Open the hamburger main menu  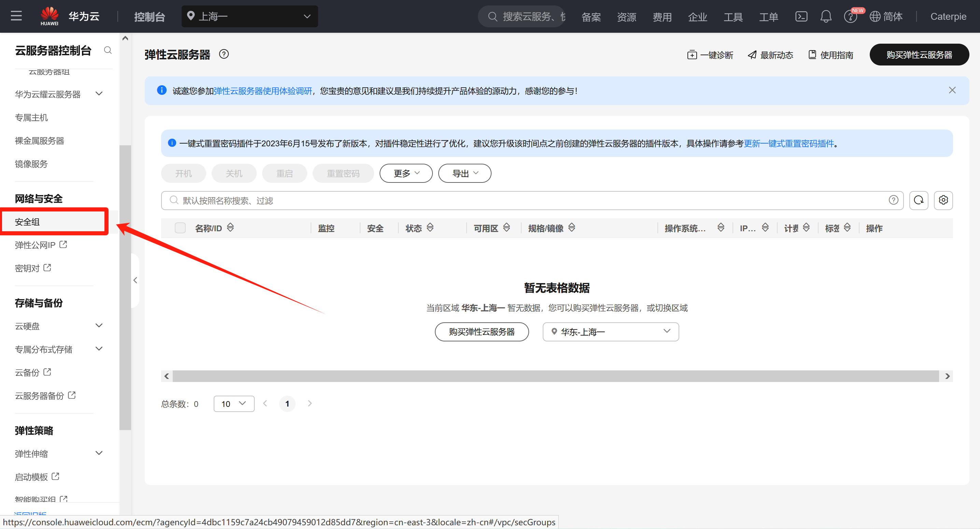click(x=16, y=16)
